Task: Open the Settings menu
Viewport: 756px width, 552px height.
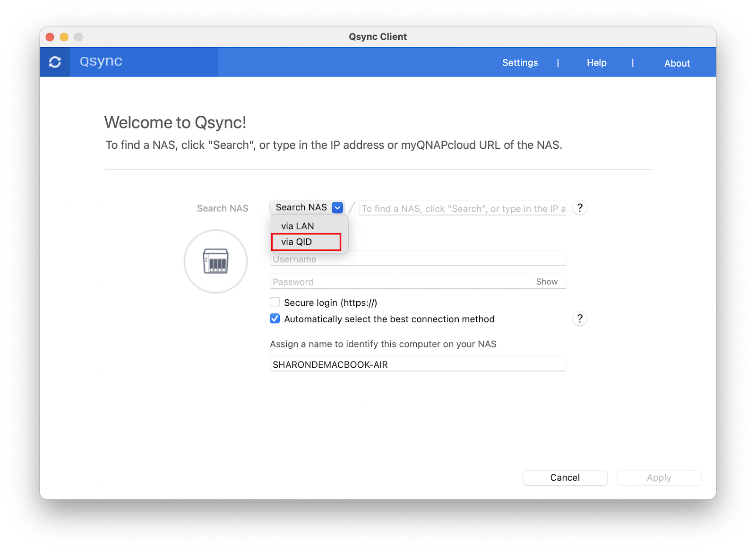Action: pos(520,63)
